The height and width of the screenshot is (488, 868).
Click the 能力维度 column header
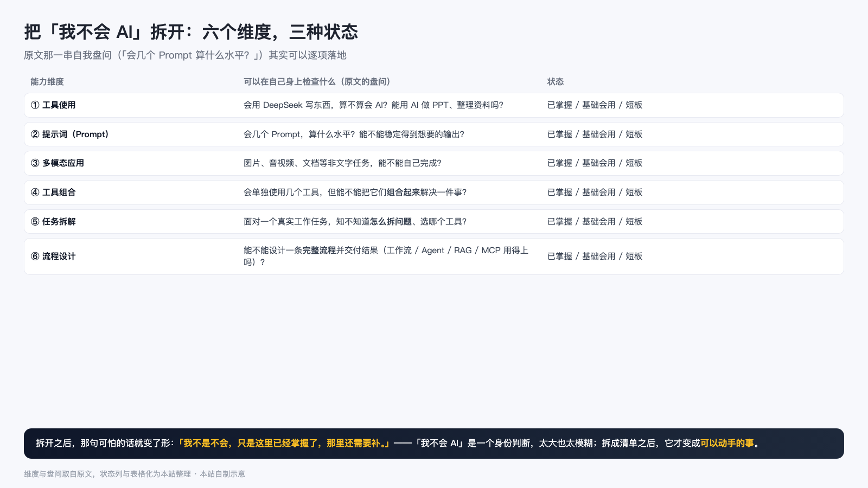(47, 82)
